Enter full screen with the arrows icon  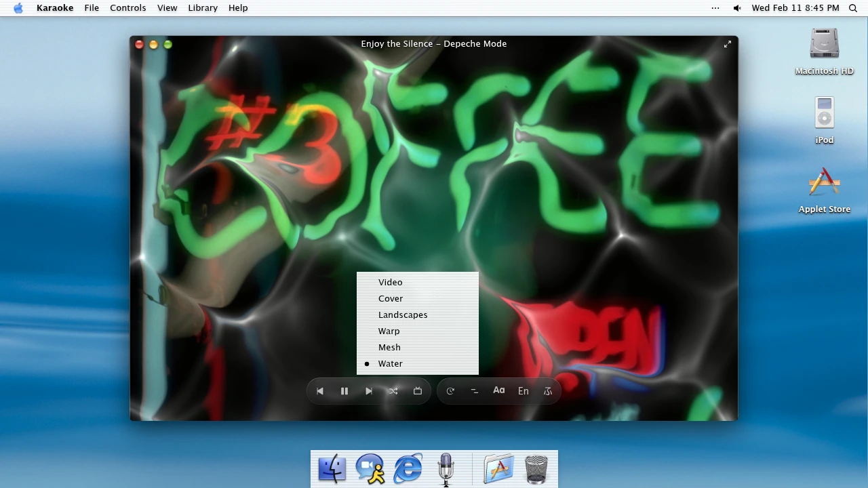click(727, 44)
